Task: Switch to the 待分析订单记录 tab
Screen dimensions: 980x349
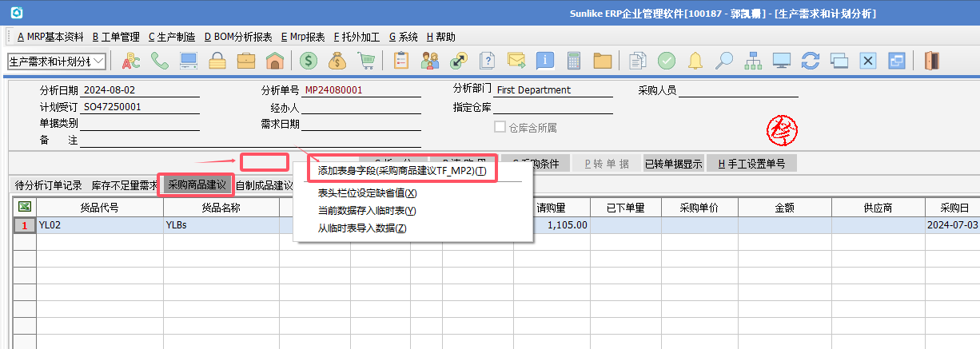Action: pos(49,185)
